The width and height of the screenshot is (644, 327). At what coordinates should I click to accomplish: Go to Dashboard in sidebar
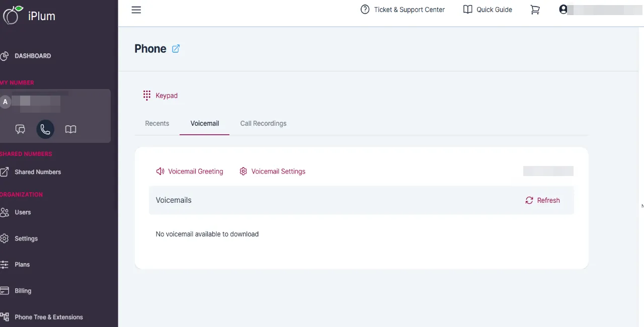26,56
